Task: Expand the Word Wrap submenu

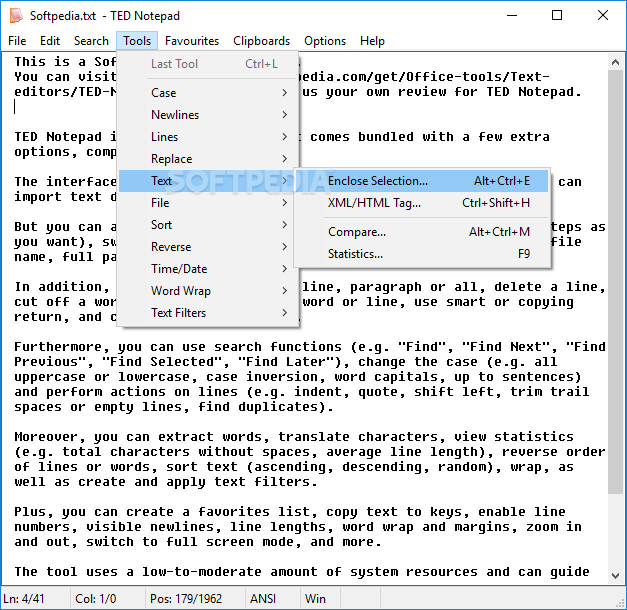Action: (x=208, y=291)
